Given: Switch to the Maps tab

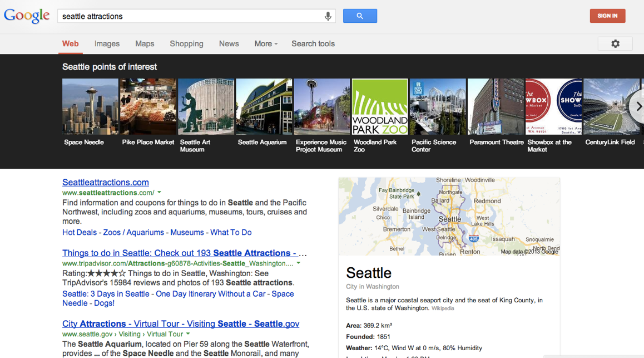Looking at the screenshot, I should click(x=145, y=43).
